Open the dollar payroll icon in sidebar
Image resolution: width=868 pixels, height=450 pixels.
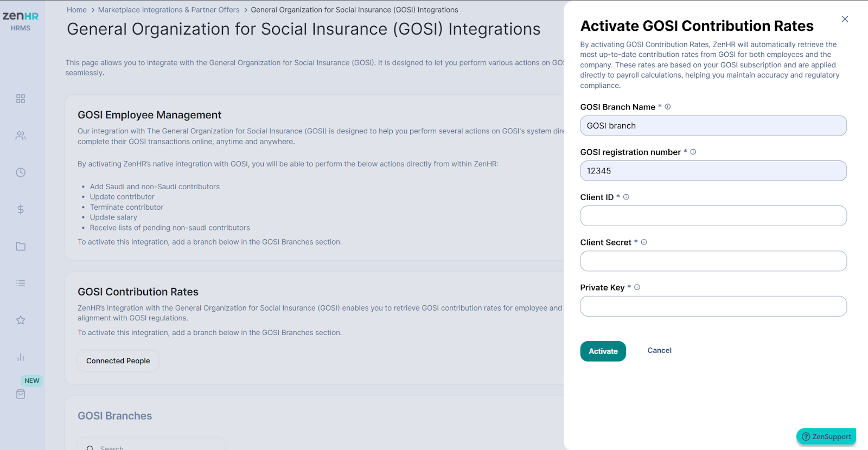pos(21,209)
